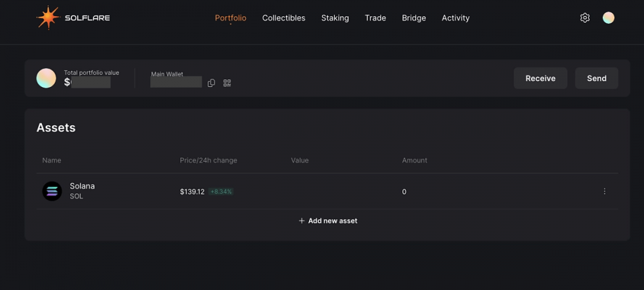The image size is (644, 290).
Task: Open profile avatar in top navigation bar
Action: coord(609,17)
